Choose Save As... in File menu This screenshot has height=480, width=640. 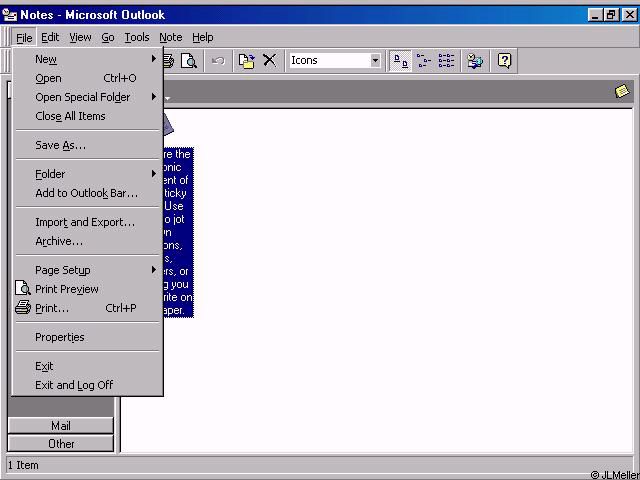pyautogui.click(x=87, y=145)
